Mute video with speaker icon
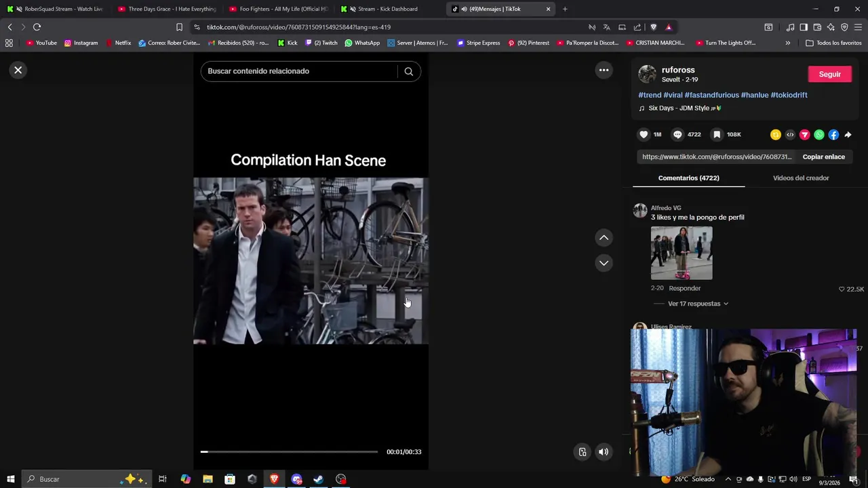The image size is (868, 488). point(603,452)
